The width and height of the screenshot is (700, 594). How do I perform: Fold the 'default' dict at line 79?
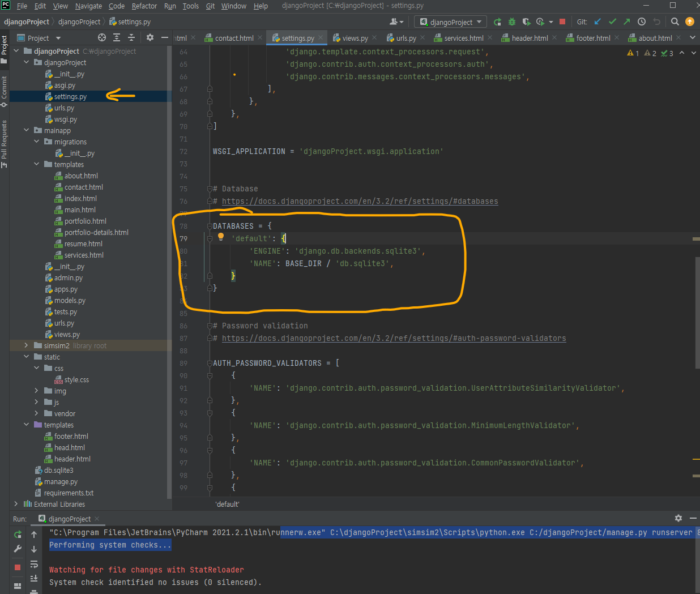[210, 238]
